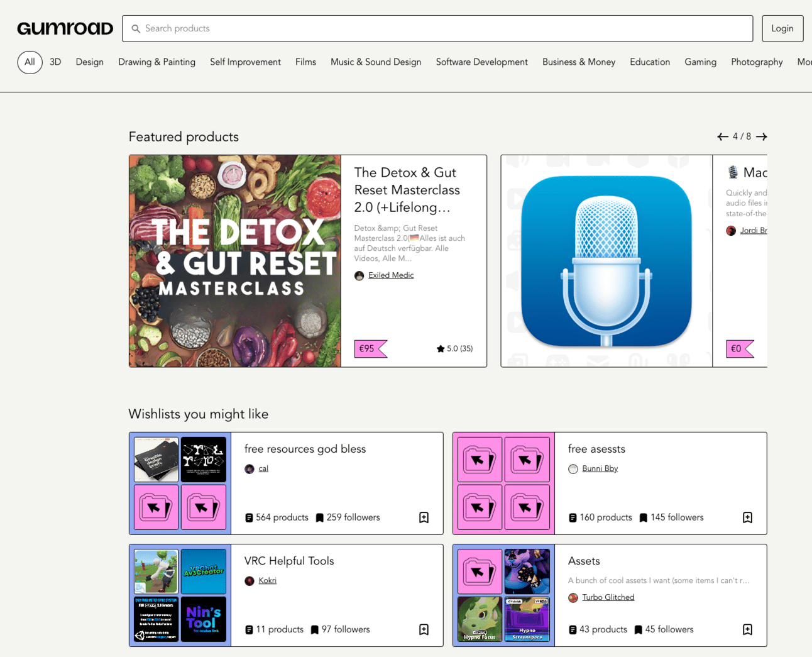
Task: Click 'VRC Helpful Tools' wishlist title
Action: 289,561
